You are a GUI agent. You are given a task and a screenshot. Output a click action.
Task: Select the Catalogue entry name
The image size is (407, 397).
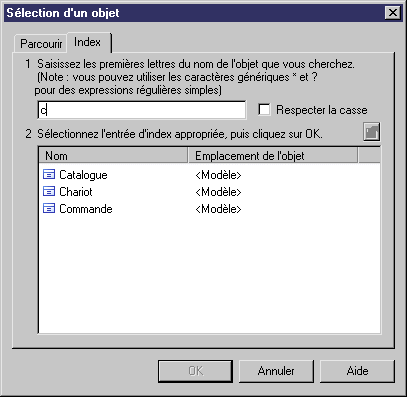point(83,175)
